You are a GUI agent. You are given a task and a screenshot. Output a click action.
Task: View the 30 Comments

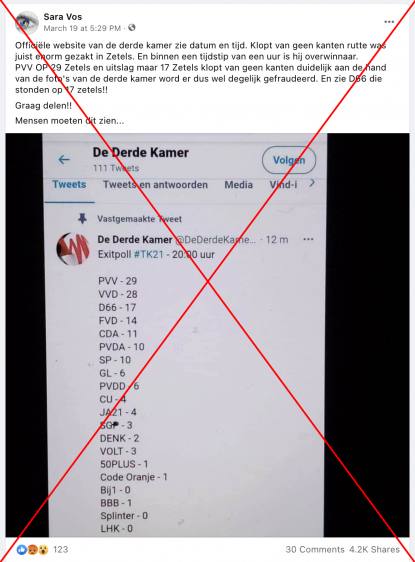click(x=315, y=549)
